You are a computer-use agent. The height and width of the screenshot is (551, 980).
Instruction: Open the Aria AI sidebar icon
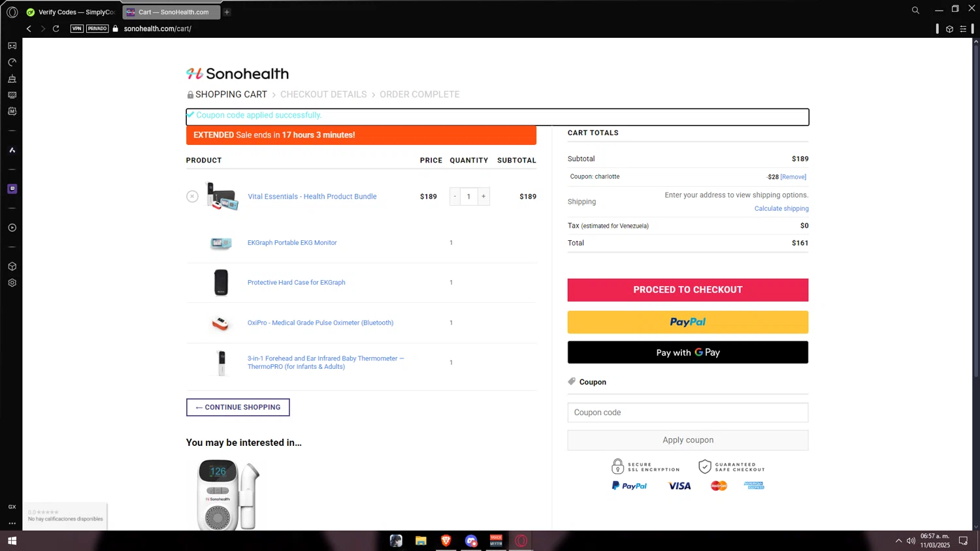click(x=12, y=150)
